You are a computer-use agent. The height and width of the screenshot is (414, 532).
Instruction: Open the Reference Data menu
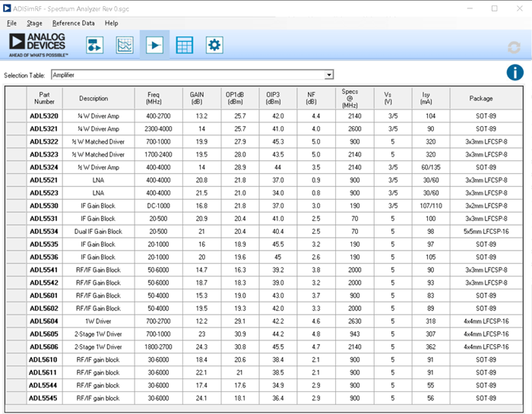[74, 23]
